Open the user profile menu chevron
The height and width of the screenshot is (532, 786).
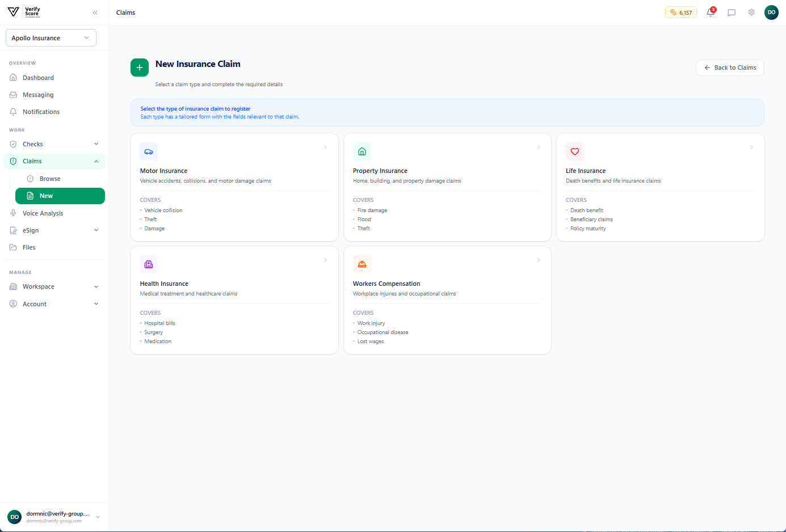[x=98, y=517]
